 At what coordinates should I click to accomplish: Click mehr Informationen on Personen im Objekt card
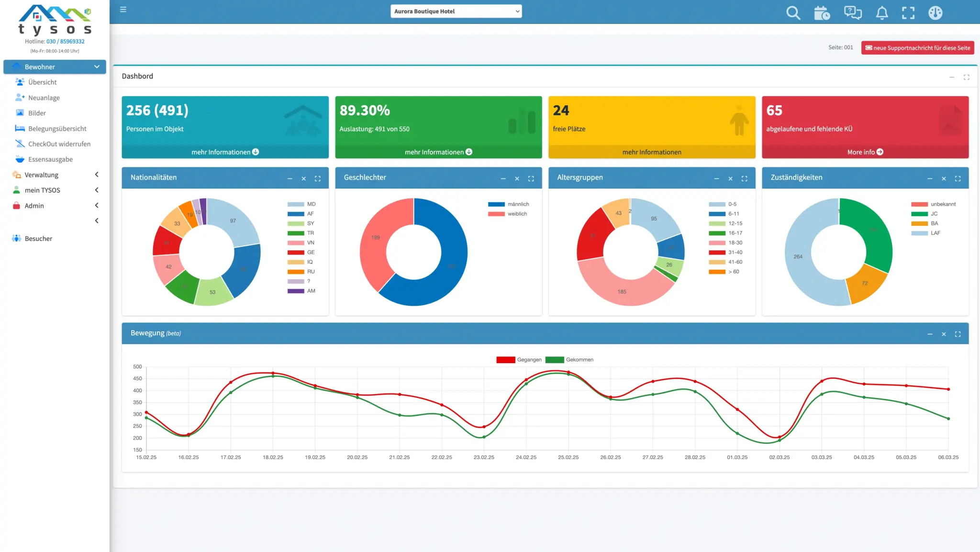pyautogui.click(x=225, y=152)
